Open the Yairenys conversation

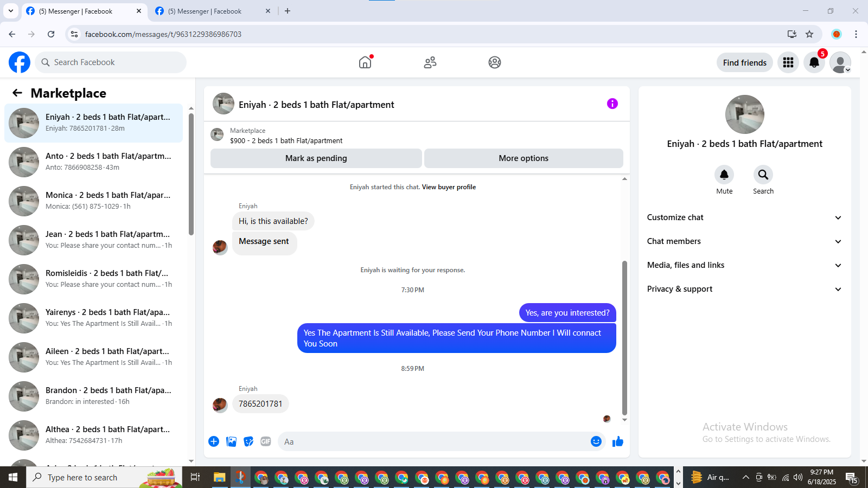coord(93,318)
